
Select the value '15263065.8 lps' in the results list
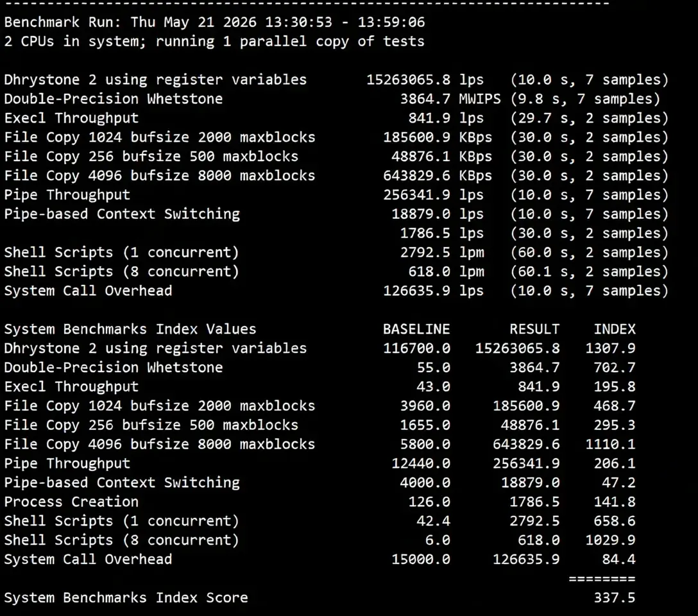425,79
